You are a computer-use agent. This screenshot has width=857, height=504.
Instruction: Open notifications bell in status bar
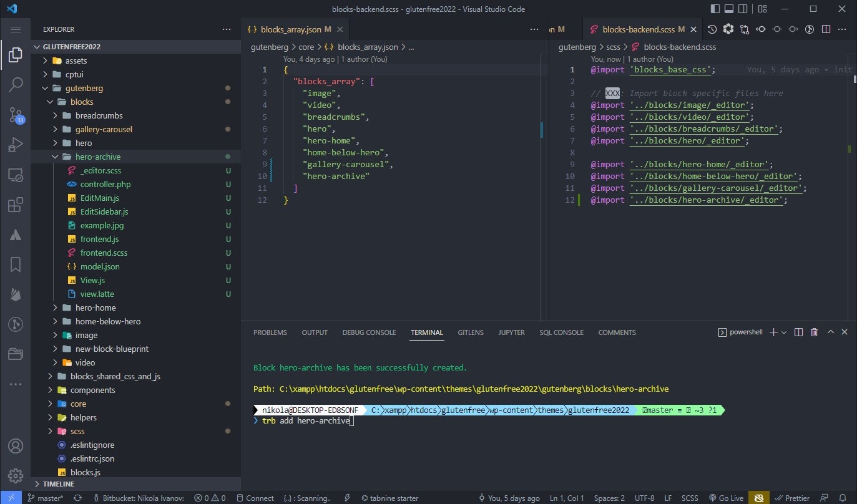pos(843,498)
